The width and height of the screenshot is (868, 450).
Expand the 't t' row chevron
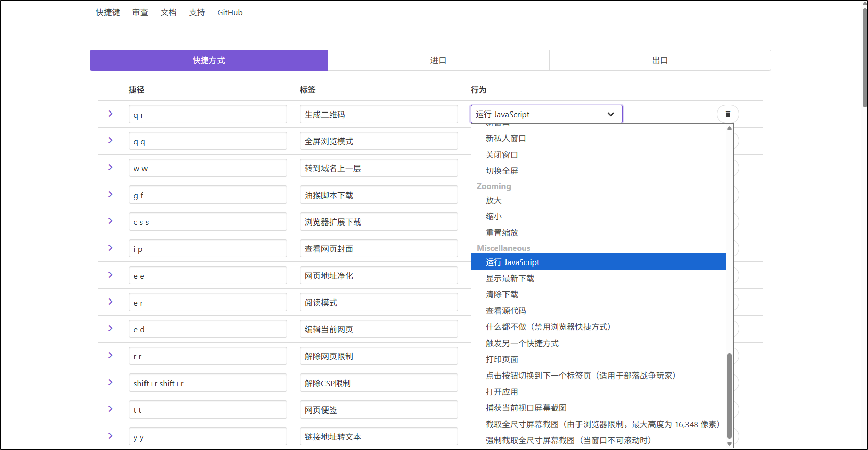point(110,409)
